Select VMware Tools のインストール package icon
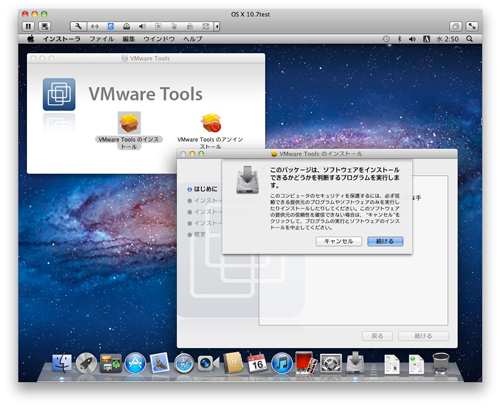Viewport: 500px width, 409px height. coord(129,123)
